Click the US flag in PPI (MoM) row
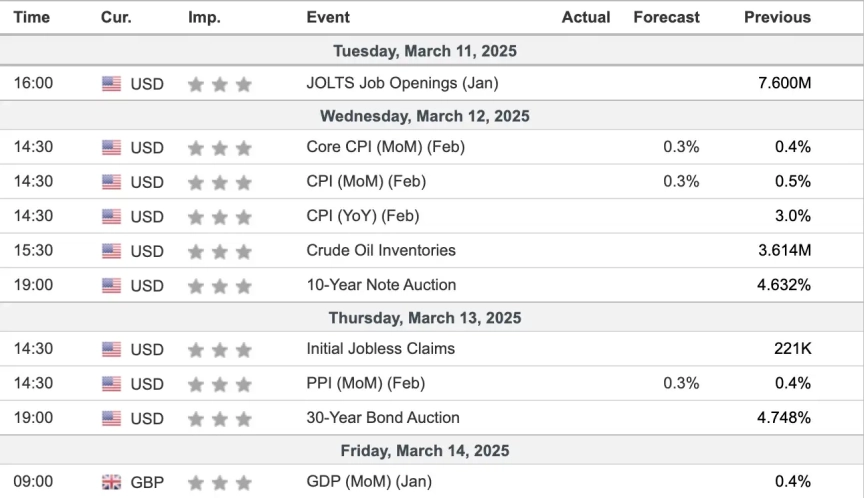Viewport: 864px width, 498px height. point(111,384)
